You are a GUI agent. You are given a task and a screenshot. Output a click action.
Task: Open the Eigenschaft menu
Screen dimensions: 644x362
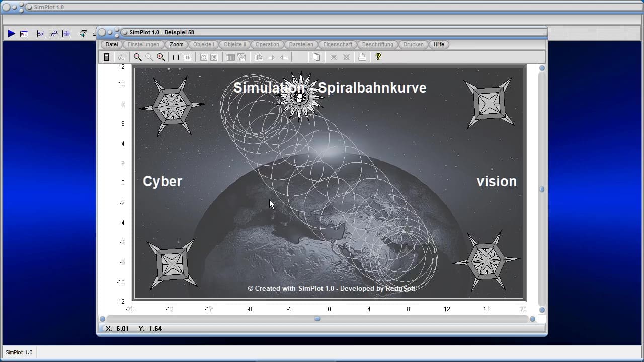click(x=338, y=44)
